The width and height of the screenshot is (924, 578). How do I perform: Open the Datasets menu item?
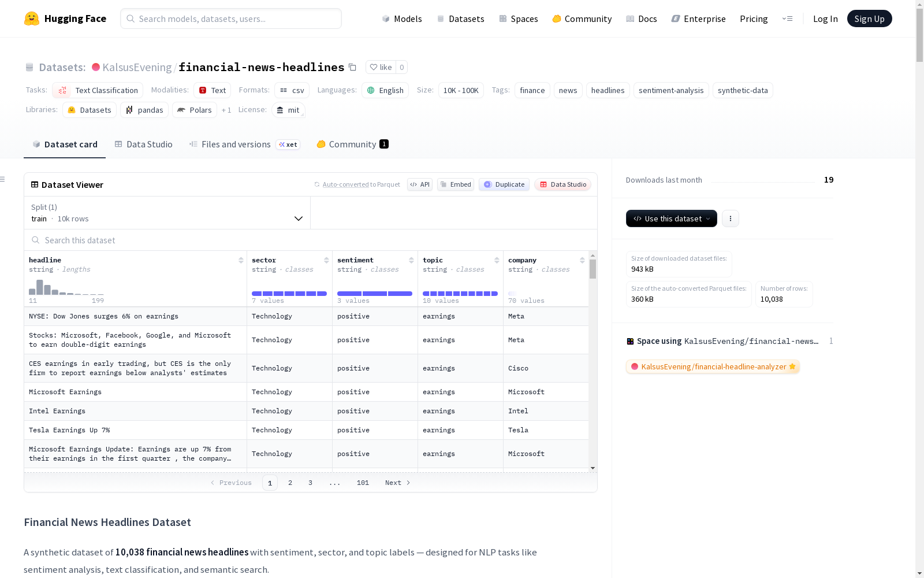[460, 18]
